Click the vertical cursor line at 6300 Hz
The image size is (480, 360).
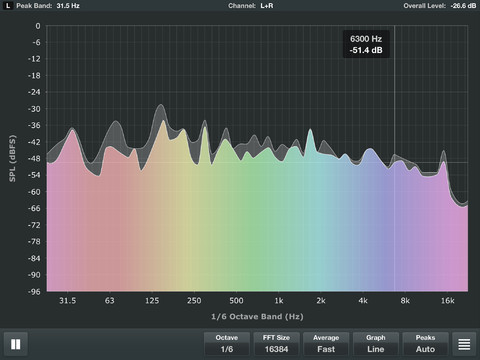click(395, 159)
